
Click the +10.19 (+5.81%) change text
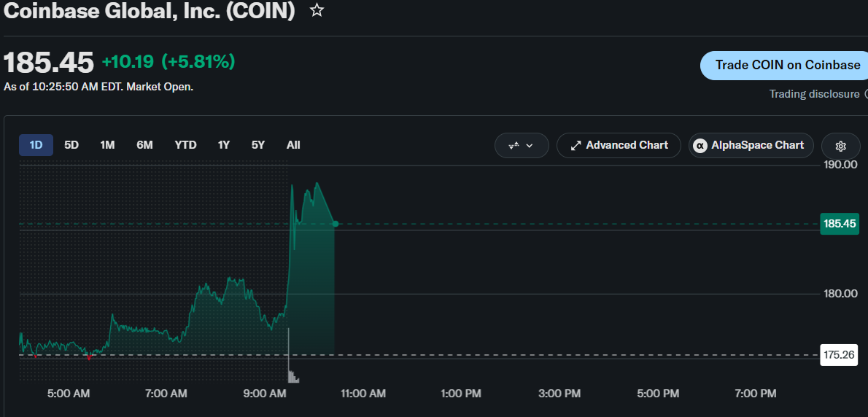coord(168,62)
